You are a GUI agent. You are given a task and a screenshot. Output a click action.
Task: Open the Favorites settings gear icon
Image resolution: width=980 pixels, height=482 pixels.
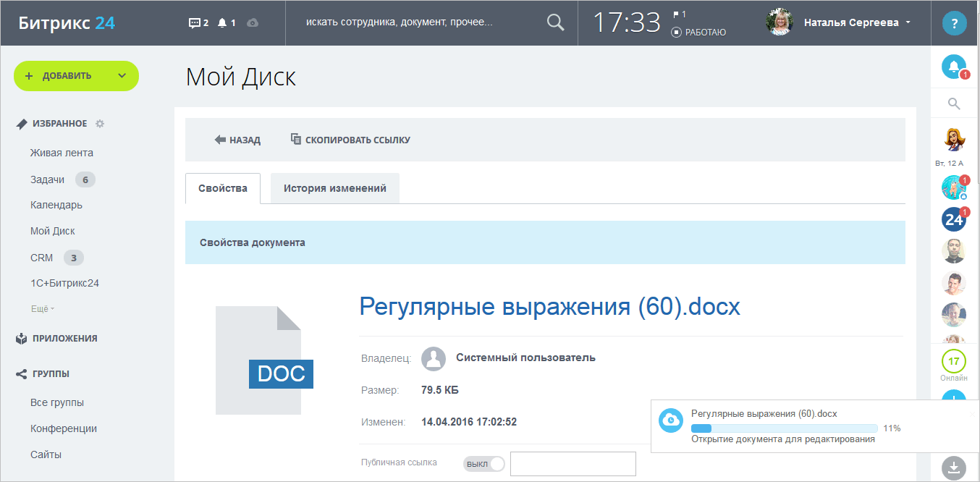100,124
